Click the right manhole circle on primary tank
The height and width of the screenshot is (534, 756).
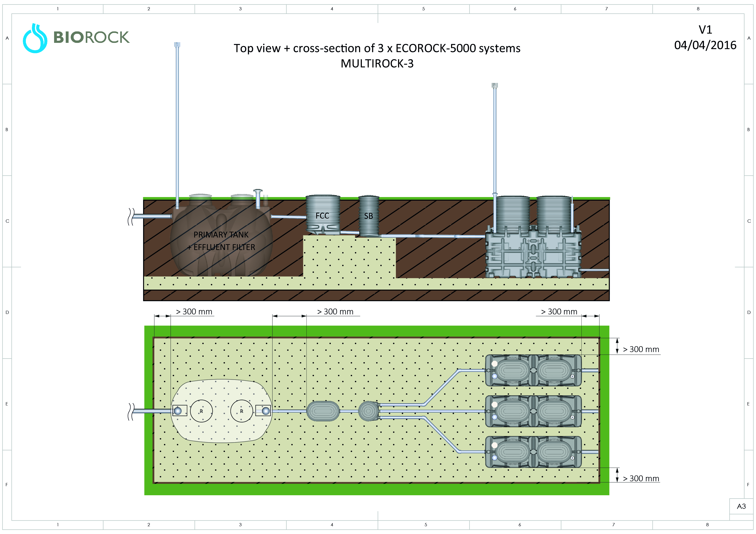(x=241, y=411)
